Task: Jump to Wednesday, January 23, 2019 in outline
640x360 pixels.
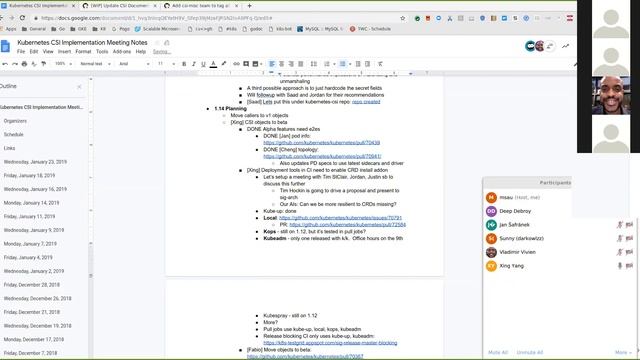Action: [35, 162]
